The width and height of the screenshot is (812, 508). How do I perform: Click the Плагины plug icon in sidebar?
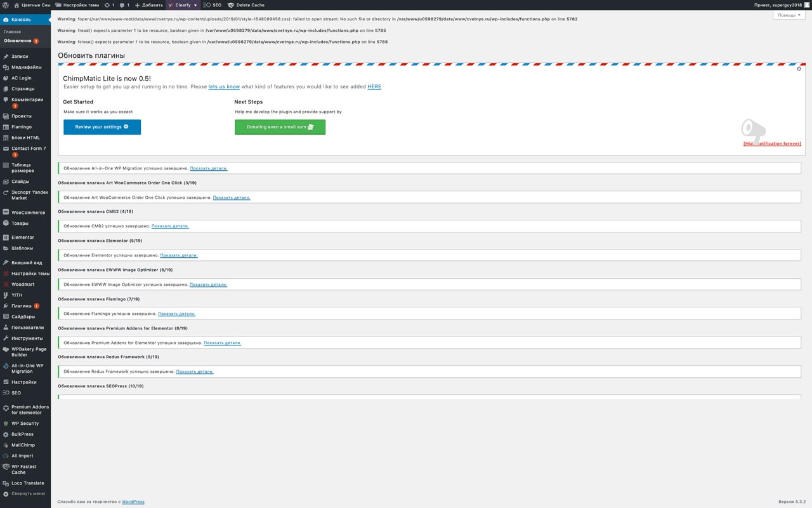(6, 306)
